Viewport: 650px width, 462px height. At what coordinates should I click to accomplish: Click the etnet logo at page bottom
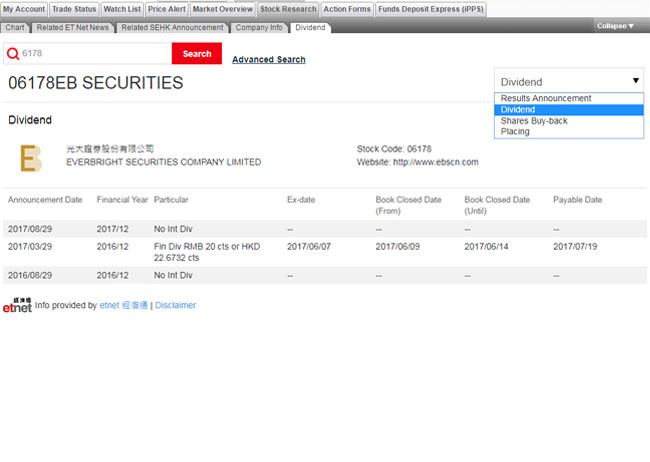(17, 305)
